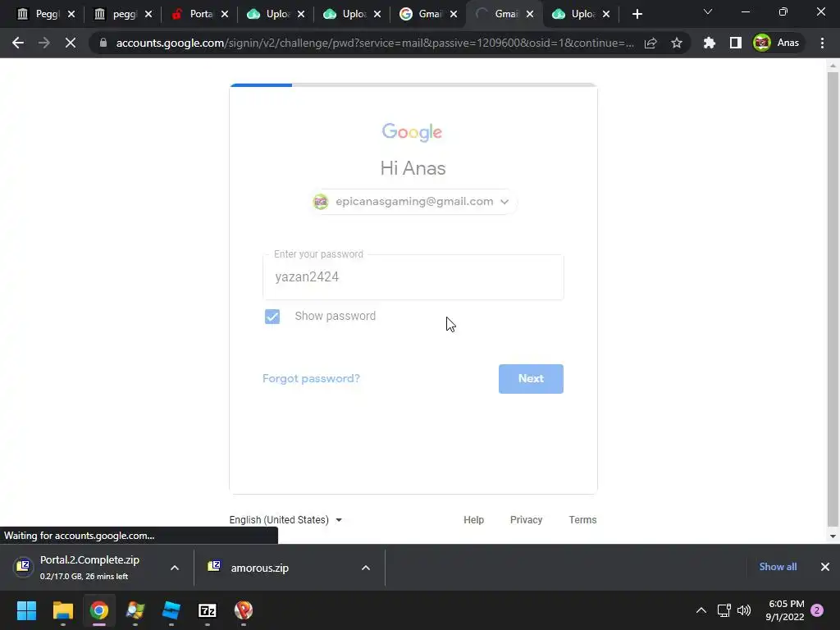Click the Next button
This screenshot has width=840, height=630.
[531, 379]
